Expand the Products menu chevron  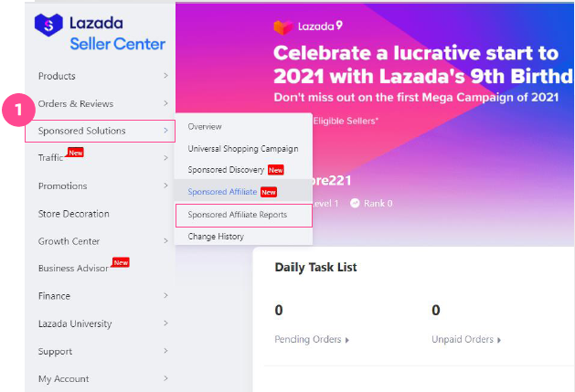[x=165, y=76]
